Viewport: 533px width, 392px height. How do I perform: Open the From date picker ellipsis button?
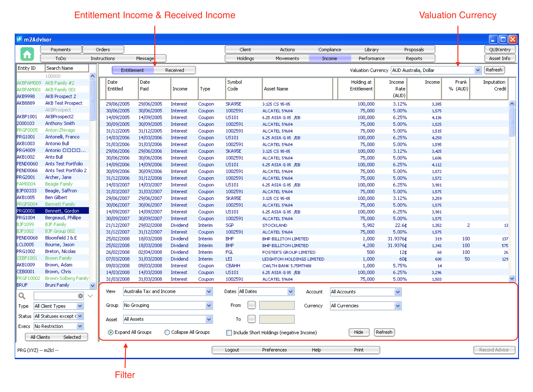coord(251,305)
